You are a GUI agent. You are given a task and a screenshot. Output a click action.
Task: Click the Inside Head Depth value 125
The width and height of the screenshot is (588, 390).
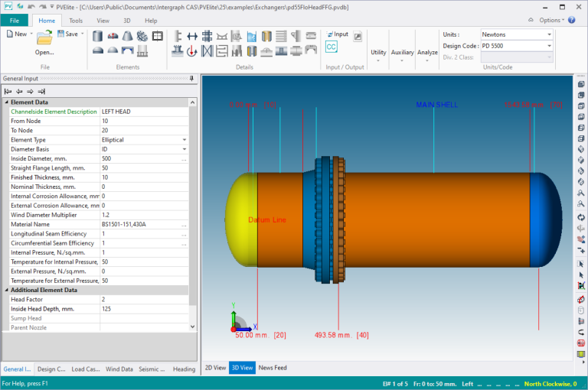(x=144, y=309)
